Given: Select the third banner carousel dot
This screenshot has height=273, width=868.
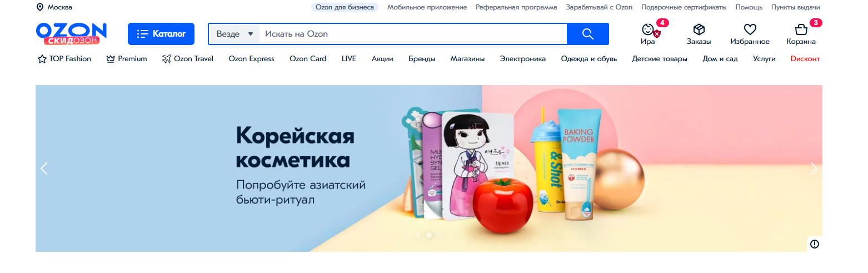Looking at the screenshot, I should 440,235.
